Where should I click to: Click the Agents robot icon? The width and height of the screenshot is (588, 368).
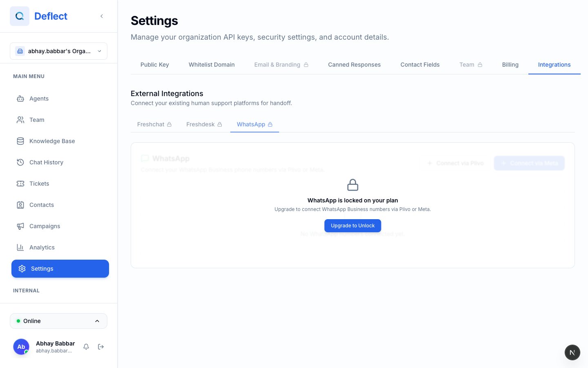click(20, 99)
